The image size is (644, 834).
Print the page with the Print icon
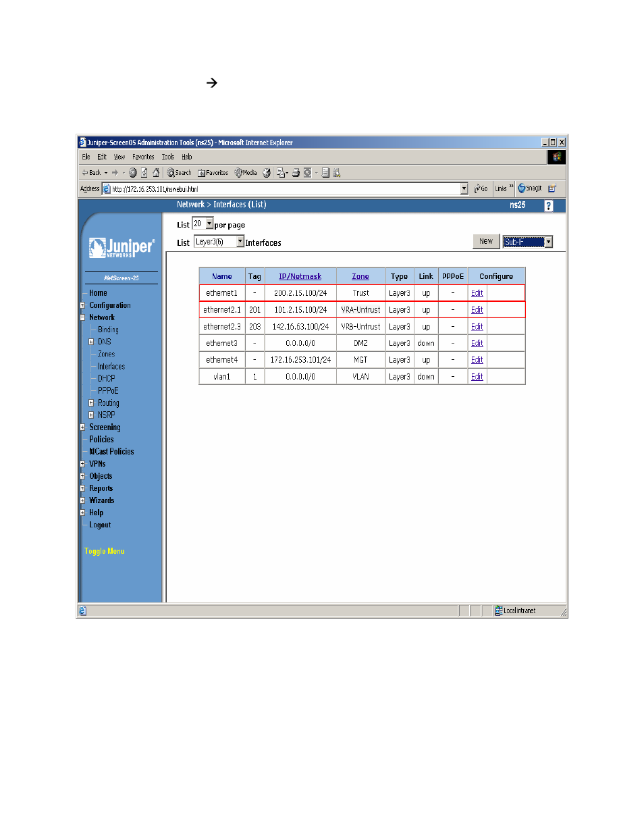[296, 173]
